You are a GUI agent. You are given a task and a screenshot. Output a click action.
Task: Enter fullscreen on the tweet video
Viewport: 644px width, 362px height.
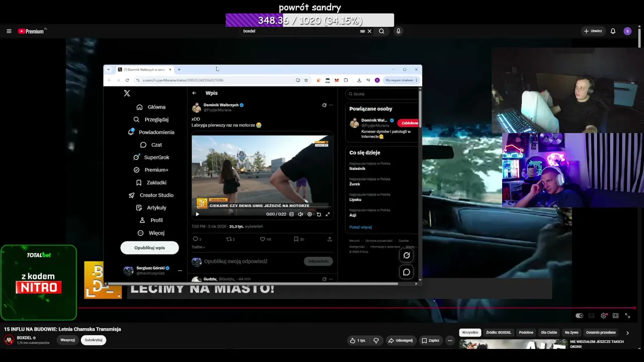pos(328,214)
